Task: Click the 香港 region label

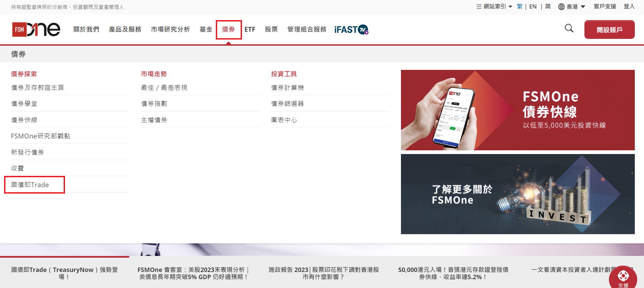Action: (x=572, y=6)
